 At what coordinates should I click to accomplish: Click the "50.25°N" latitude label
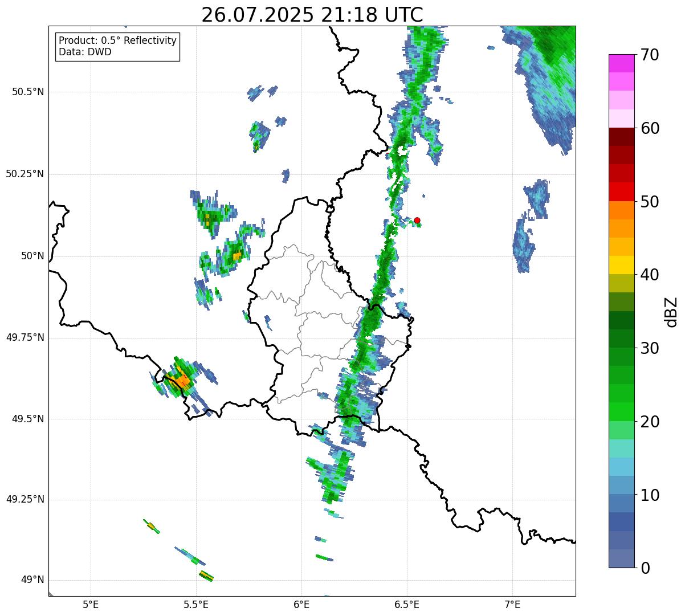click(x=25, y=174)
